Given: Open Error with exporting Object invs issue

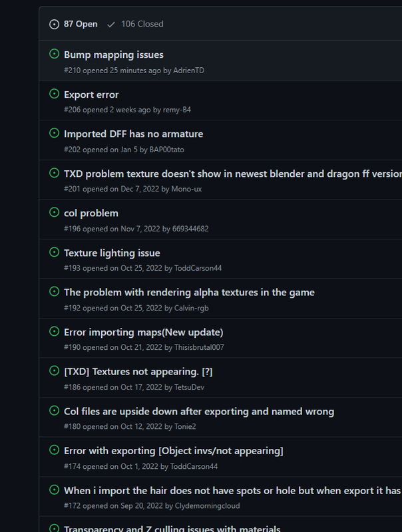Looking at the screenshot, I should 173,451.
